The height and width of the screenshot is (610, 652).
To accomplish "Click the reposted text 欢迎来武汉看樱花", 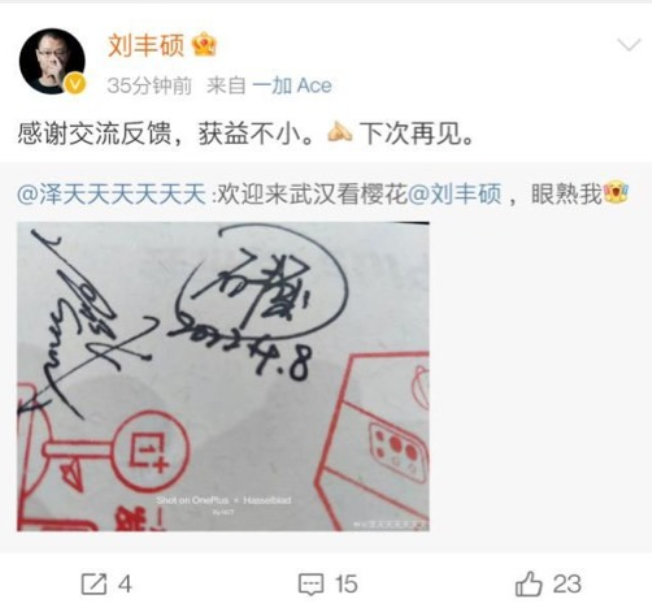I will pos(313,194).
